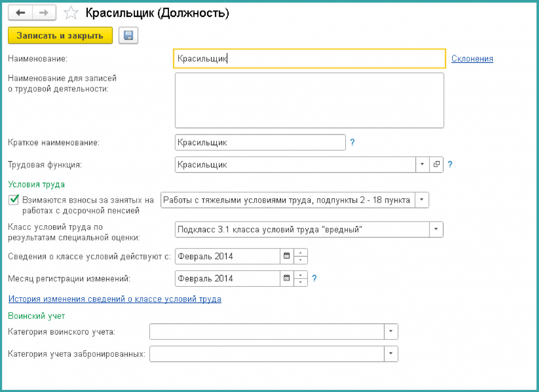Go back with the left arrow button
The height and width of the screenshot is (392, 539).
click(x=21, y=13)
